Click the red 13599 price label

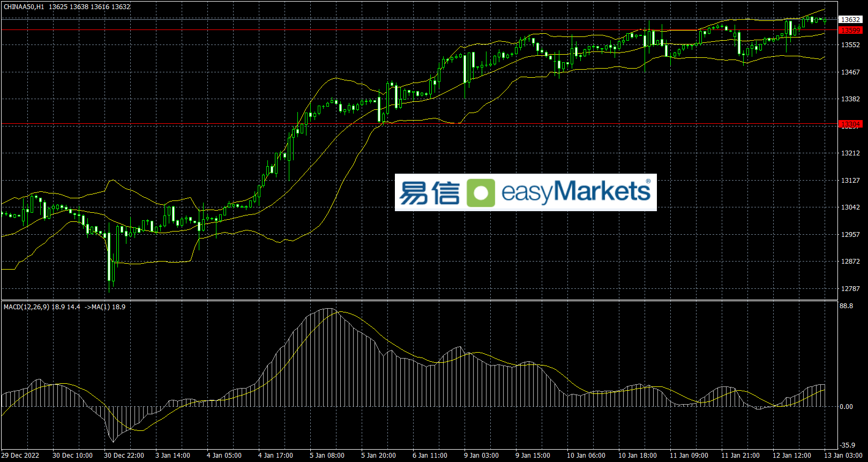click(x=850, y=31)
